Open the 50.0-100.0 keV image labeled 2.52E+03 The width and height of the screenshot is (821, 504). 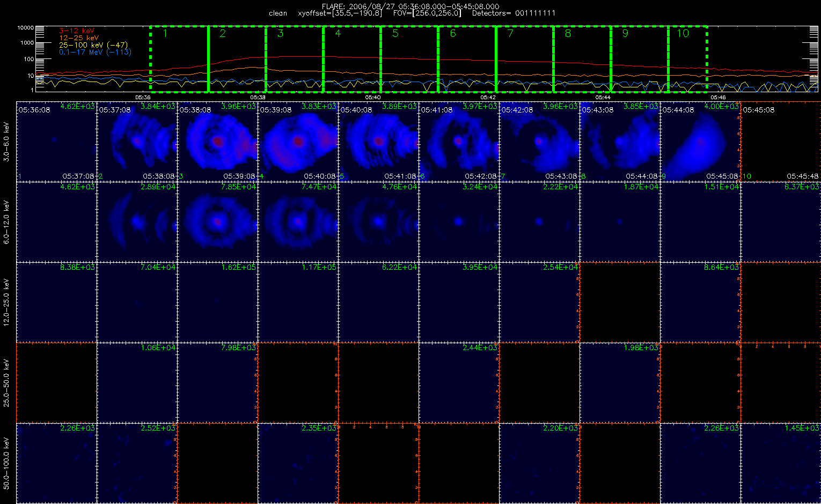pos(137,463)
